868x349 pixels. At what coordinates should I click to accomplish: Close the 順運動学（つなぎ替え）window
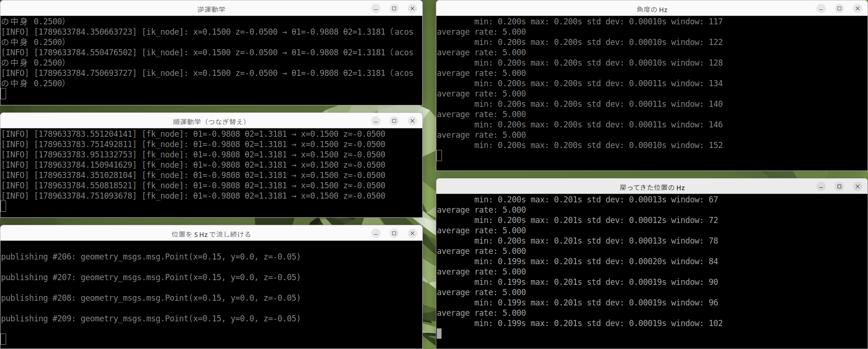coord(412,121)
